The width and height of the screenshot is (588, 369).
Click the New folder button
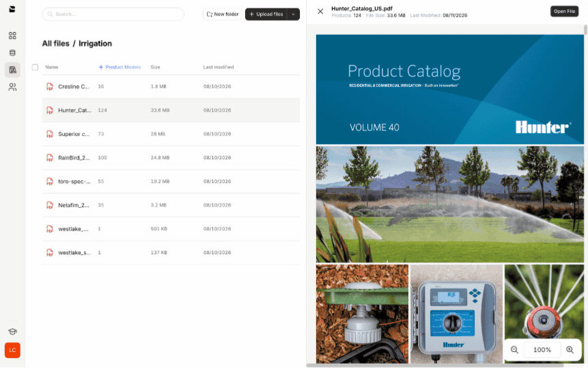(223, 14)
